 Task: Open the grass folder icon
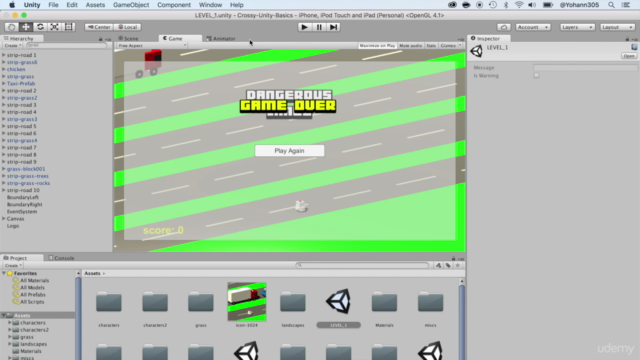[x=201, y=302]
